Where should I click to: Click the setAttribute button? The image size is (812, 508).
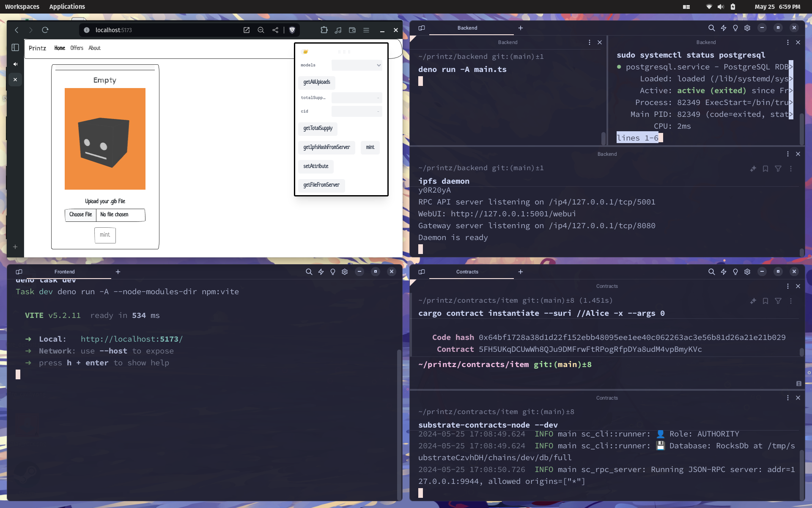[315, 166]
